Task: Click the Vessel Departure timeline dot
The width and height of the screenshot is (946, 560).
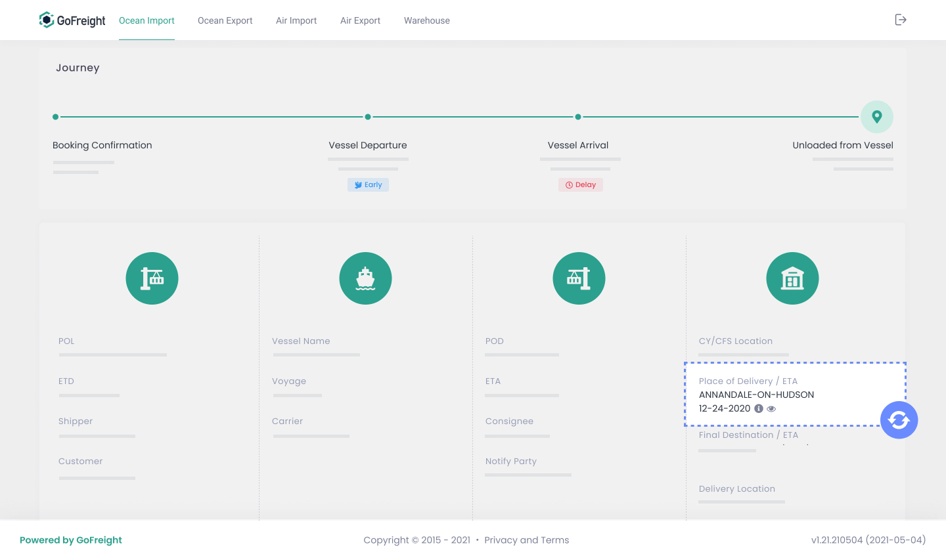Action: point(368,117)
